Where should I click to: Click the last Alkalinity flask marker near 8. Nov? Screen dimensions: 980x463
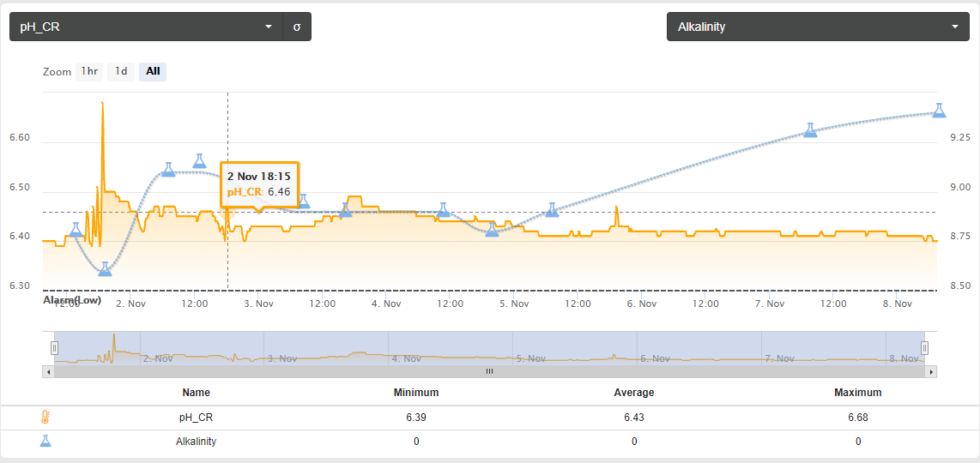(x=939, y=111)
